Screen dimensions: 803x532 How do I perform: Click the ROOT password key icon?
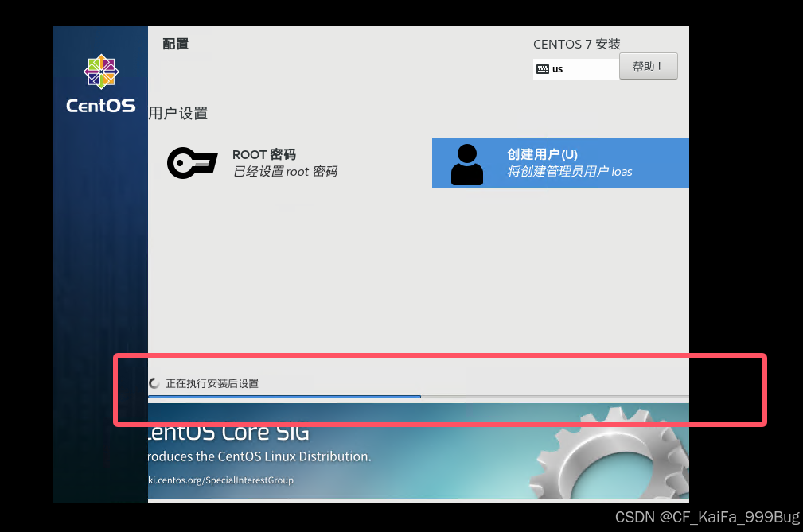(x=193, y=163)
